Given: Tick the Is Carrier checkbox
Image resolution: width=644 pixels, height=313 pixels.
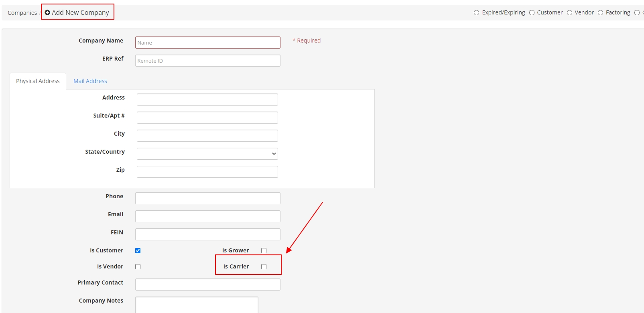Looking at the screenshot, I should 264,266.
